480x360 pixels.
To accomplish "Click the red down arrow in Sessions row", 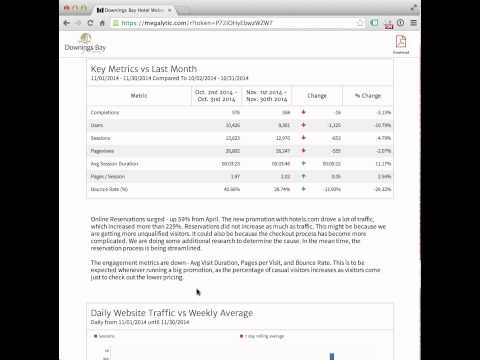I will click(x=303, y=138).
